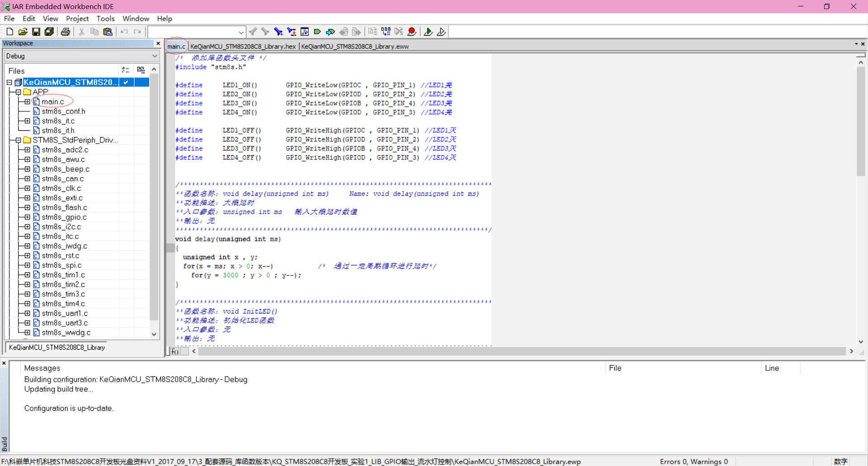Click the Stop Build icon
868x466 pixels.
point(399,32)
